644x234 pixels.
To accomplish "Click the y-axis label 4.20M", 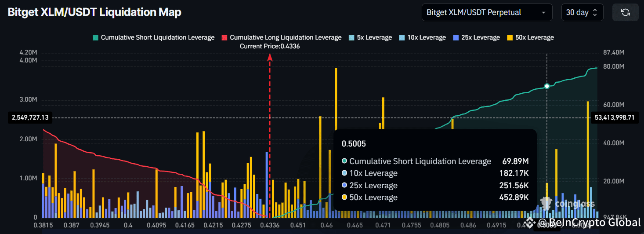I will (28, 52).
